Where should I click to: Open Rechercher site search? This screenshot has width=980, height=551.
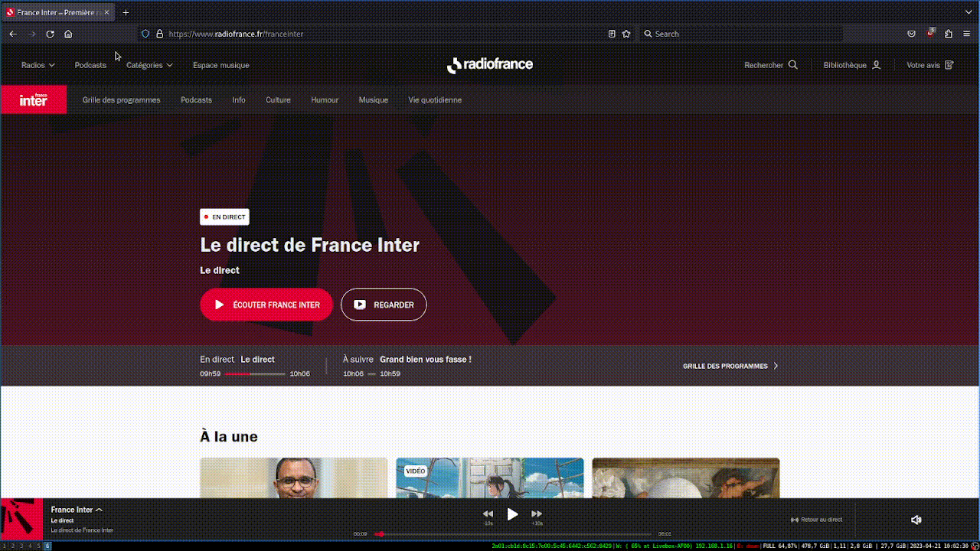point(771,65)
